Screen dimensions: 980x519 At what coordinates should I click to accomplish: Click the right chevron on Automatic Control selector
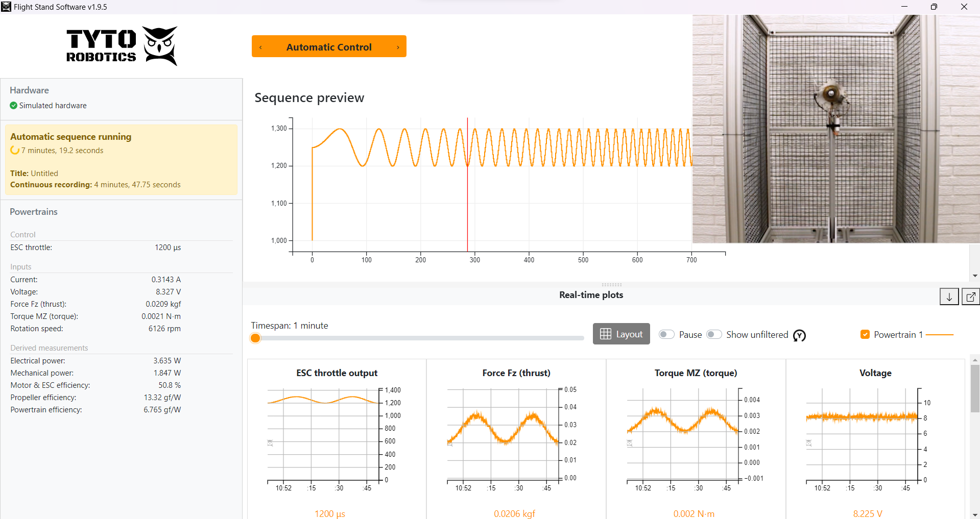[x=398, y=46]
